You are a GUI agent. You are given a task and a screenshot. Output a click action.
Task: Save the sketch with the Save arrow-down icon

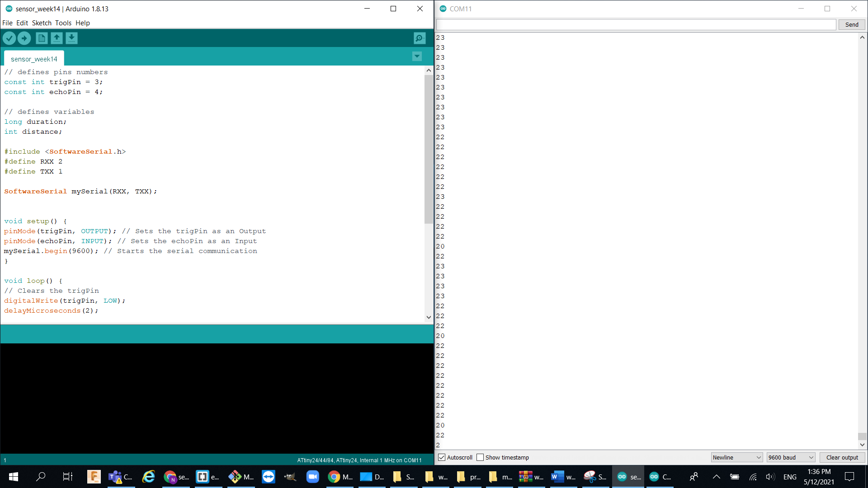[x=71, y=38]
